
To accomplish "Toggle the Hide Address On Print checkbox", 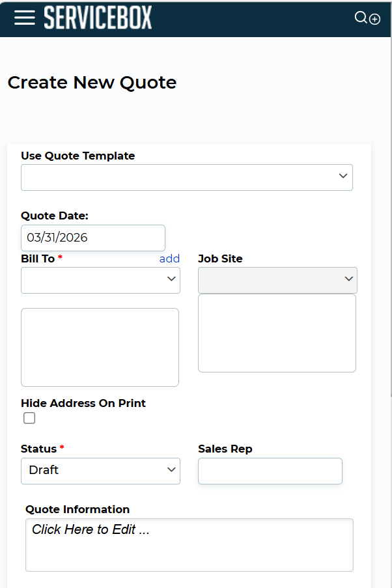I will click(29, 418).
